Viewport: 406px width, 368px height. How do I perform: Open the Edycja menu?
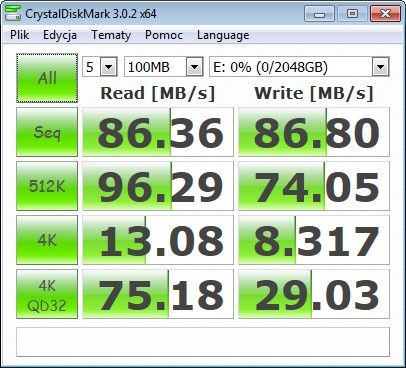[60, 35]
